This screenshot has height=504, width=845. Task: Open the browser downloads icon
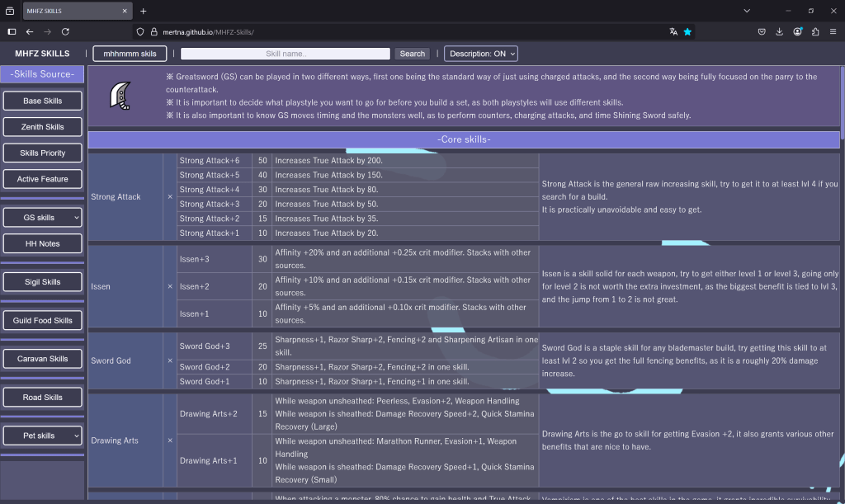(x=779, y=31)
